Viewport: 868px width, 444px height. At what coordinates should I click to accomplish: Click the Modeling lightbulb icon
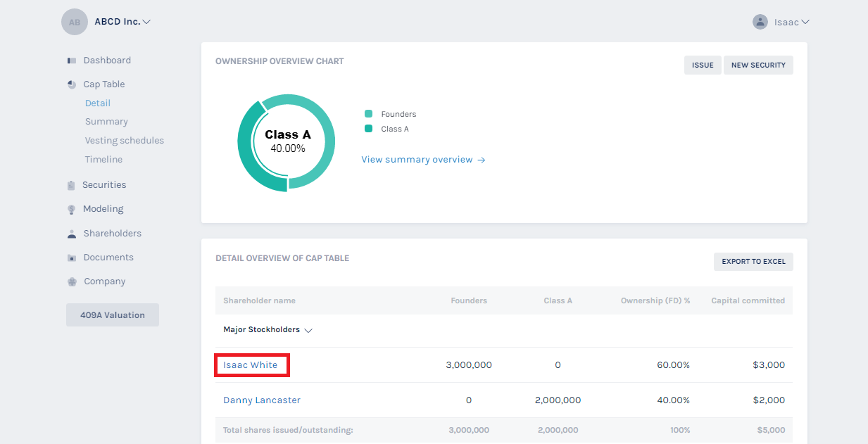point(71,209)
